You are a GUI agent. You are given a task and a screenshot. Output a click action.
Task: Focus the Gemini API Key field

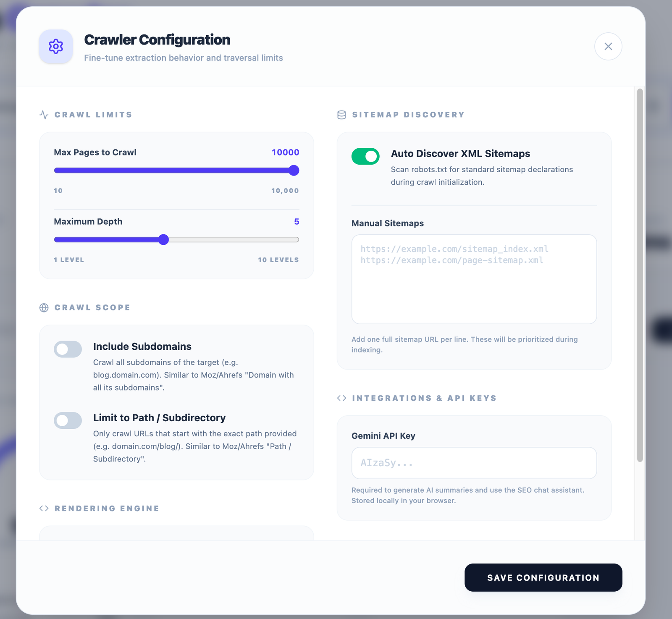pyautogui.click(x=474, y=463)
